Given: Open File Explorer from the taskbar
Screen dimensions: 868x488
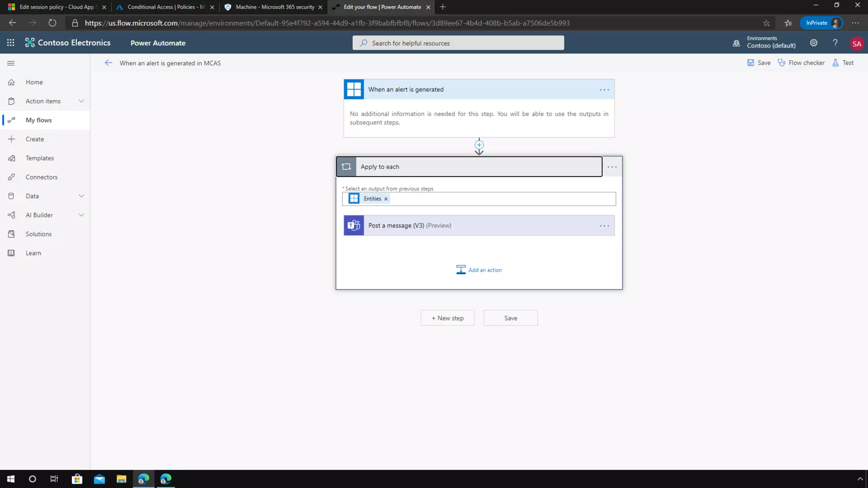Looking at the screenshot, I should [122, 479].
